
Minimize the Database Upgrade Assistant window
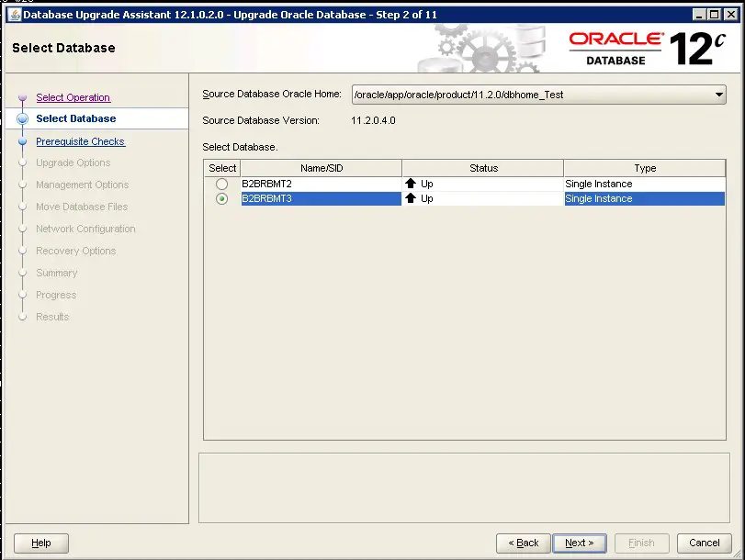click(698, 15)
